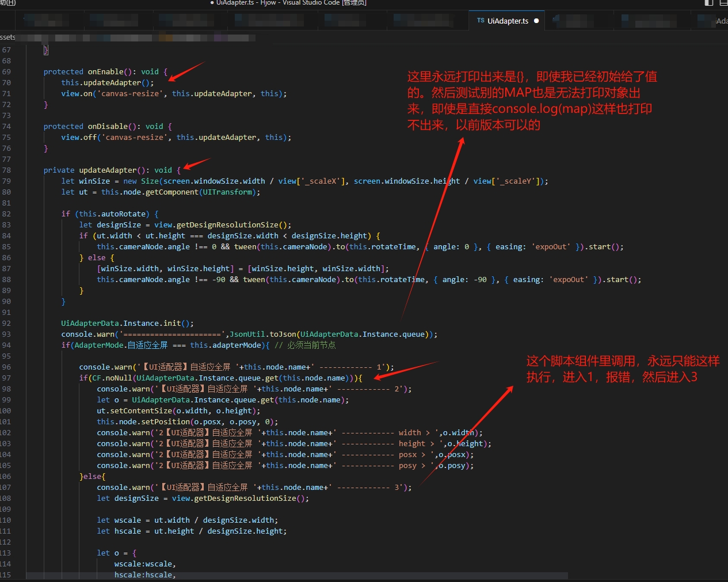Screen dimensions: 728x582
Task: Click the unsaved dot on UiAdapter.ts tab
Action: click(536, 21)
